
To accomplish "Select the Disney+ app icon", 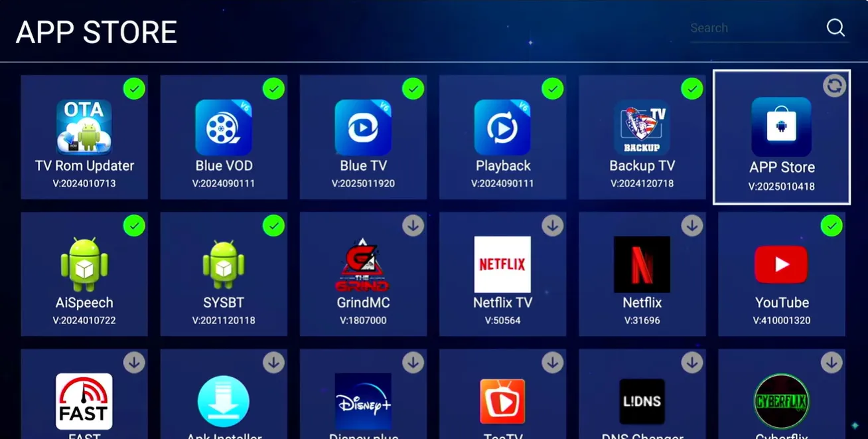I will 363,401.
